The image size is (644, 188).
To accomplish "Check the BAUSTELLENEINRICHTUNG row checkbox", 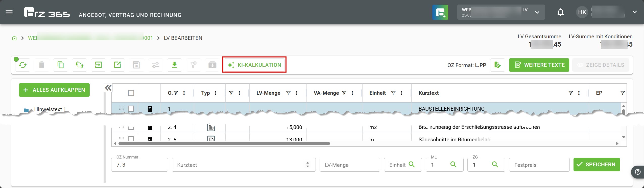I will pyautogui.click(x=131, y=109).
